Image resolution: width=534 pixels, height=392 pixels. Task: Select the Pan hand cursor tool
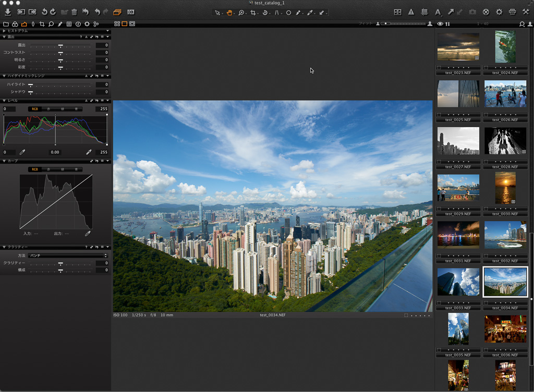point(229,13)
